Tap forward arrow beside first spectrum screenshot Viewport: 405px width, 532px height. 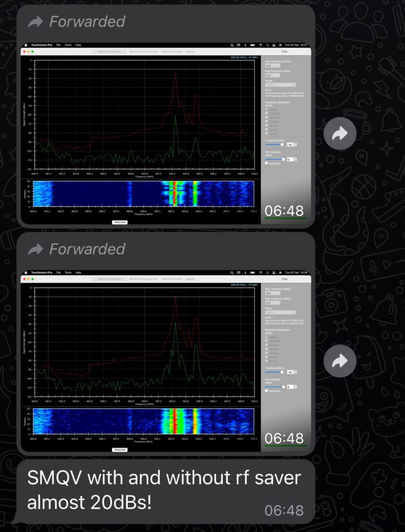(340, 134)
